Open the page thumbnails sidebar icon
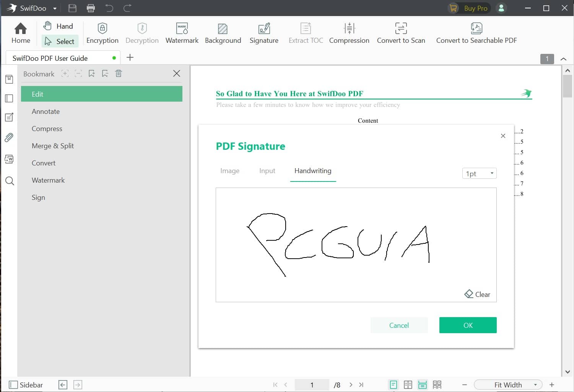Screen dimensions: 574x392 point(9,99)
